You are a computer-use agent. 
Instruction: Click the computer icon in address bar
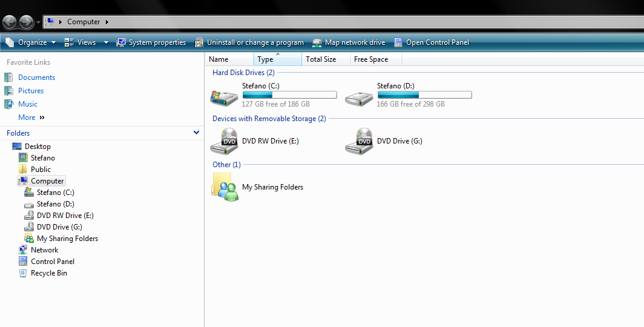50,22
